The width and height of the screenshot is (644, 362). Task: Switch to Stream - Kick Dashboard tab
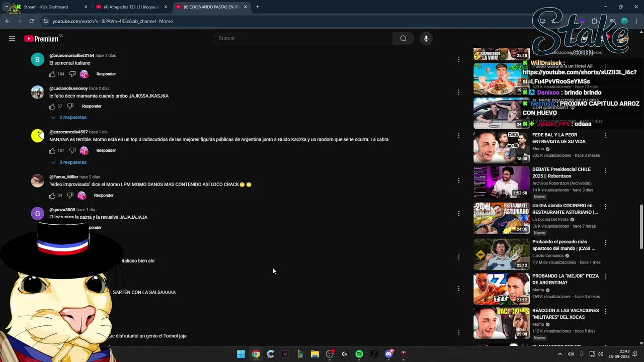(50, 7)
